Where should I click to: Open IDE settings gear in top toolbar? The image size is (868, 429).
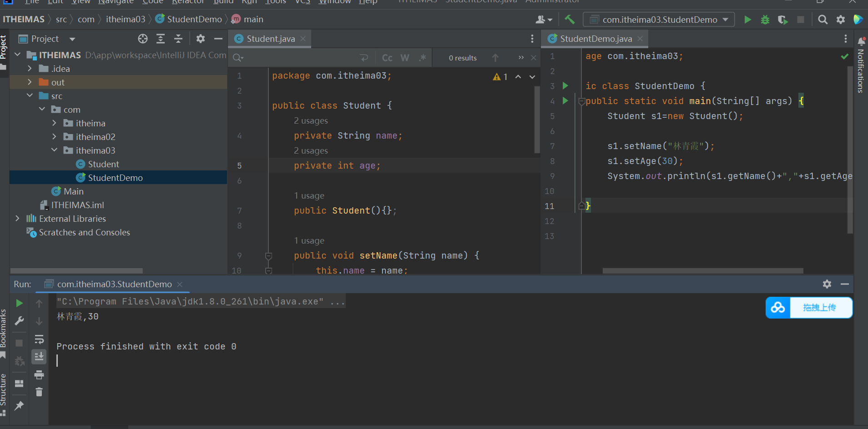point(841,20)
